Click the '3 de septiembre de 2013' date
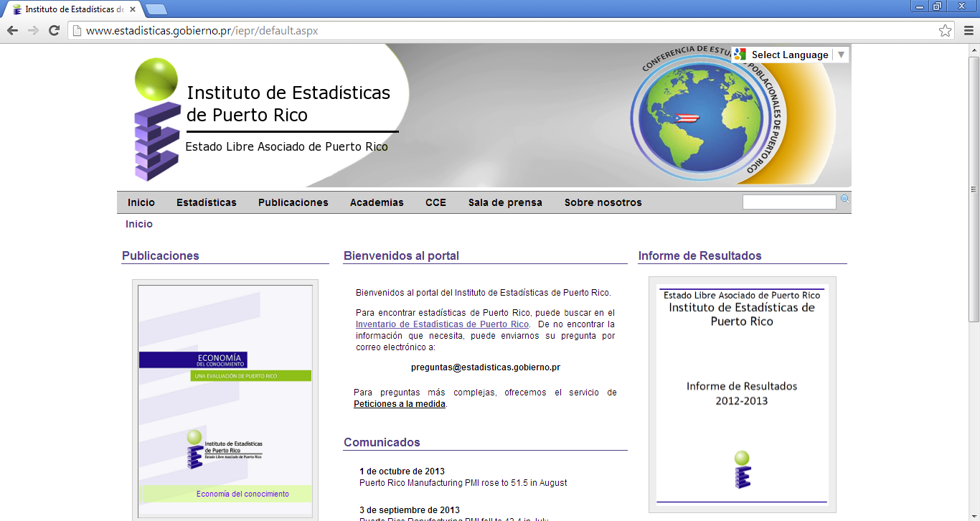The width and height of the screenshot is (980, 521). coord(410,510)
